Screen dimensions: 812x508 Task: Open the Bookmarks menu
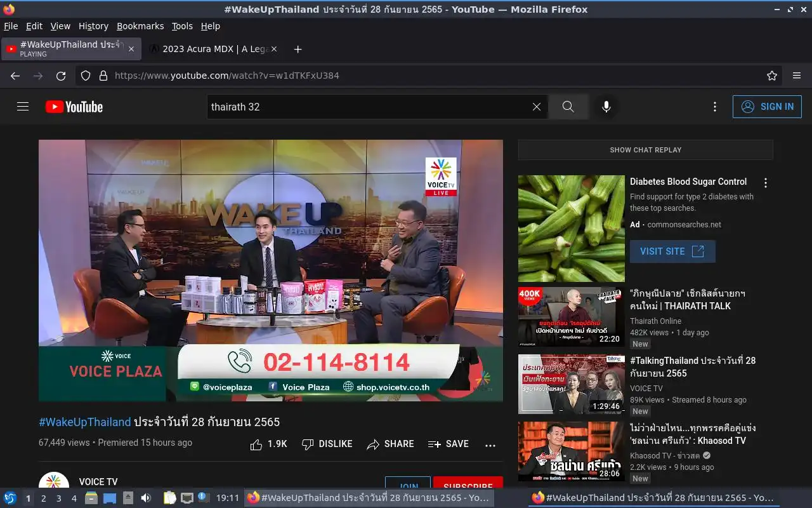click(140, 26)
